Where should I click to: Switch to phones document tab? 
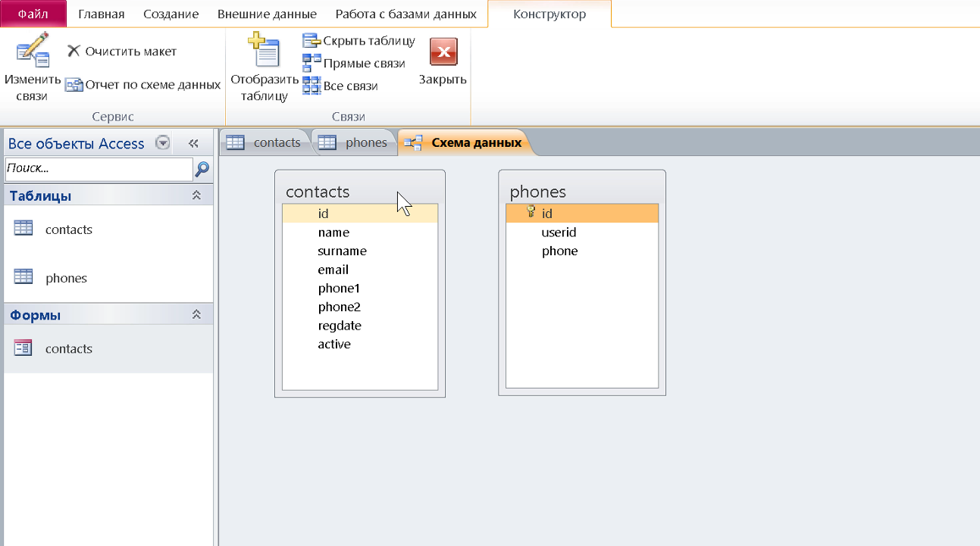click(355, 142)
